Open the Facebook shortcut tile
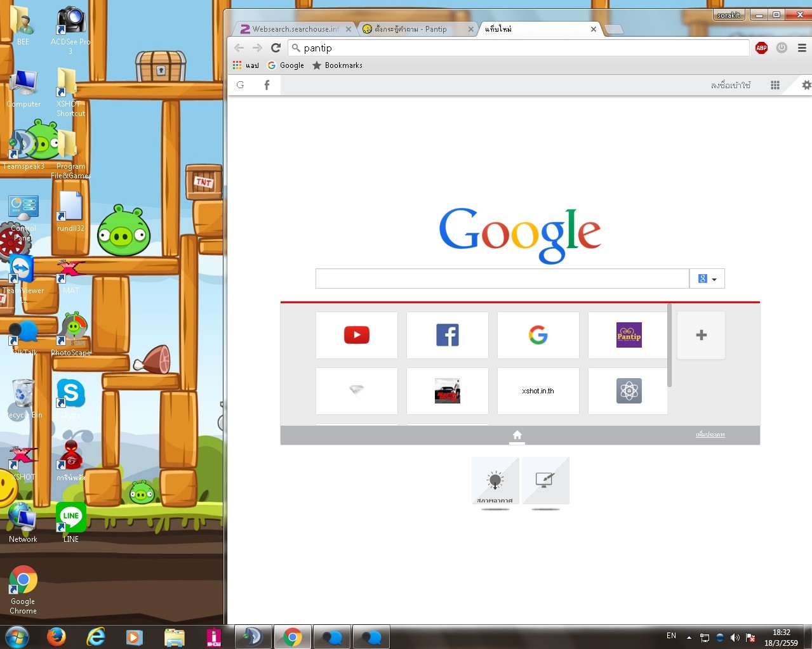Viewport: 812px width, 649px height. click(x=448, y=335)
